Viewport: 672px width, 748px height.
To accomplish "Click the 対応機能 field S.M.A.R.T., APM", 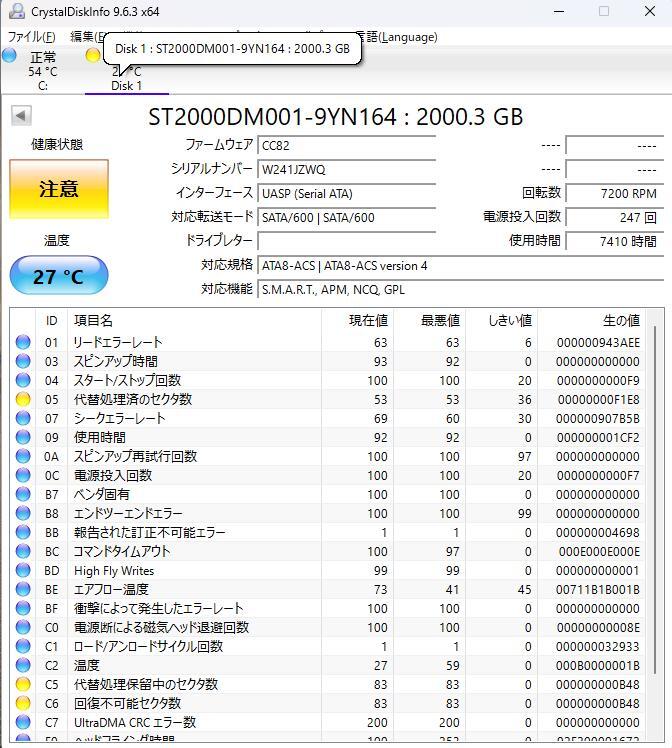I will click(x=461, y=289).
